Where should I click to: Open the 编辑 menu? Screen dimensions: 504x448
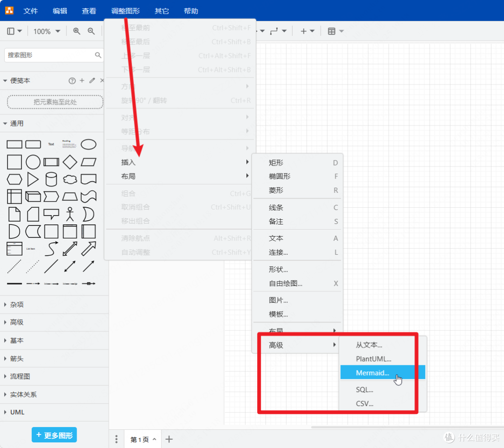pyautogui.click(x=60, y=11)
